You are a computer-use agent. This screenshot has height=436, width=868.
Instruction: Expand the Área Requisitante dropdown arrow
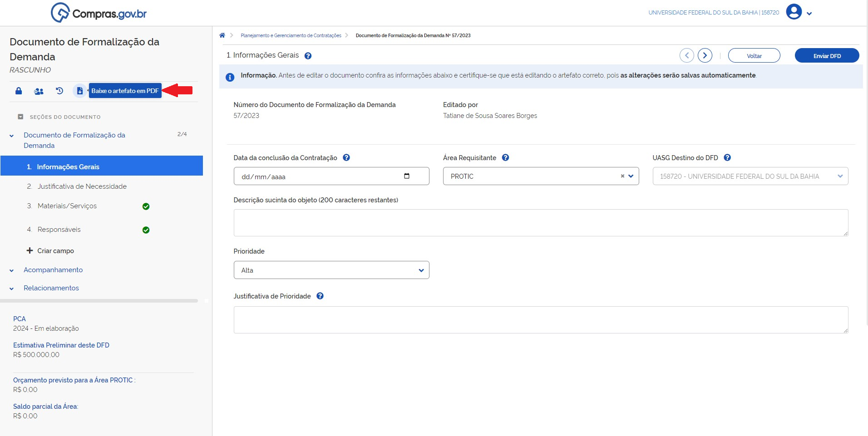tap(631, 176)
